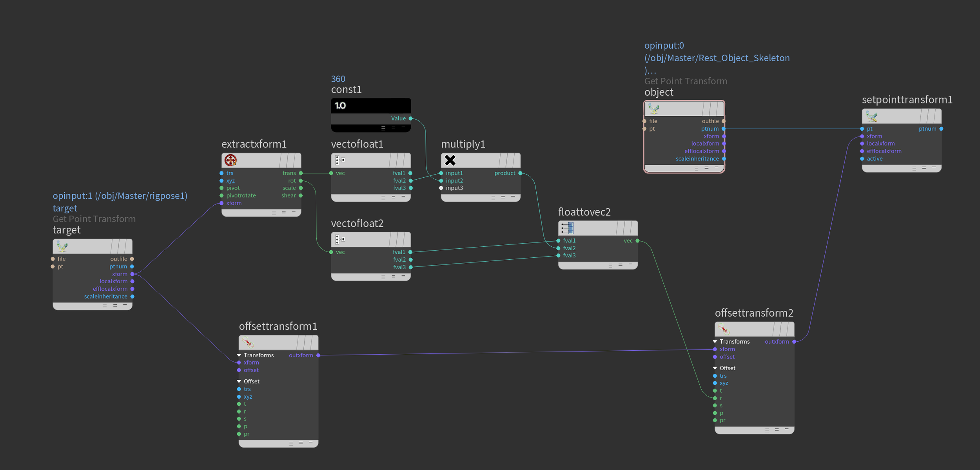The width and height of the screenshot is (980, 470).
Task: Click the product output port of multiply1
Action: 520,173
